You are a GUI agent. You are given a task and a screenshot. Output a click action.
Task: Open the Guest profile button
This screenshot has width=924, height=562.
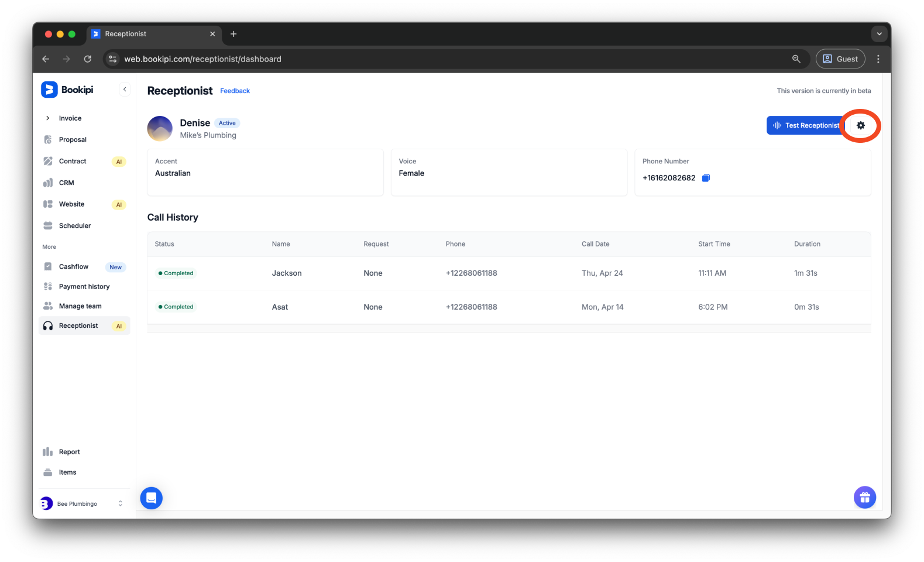click(840, 59)
